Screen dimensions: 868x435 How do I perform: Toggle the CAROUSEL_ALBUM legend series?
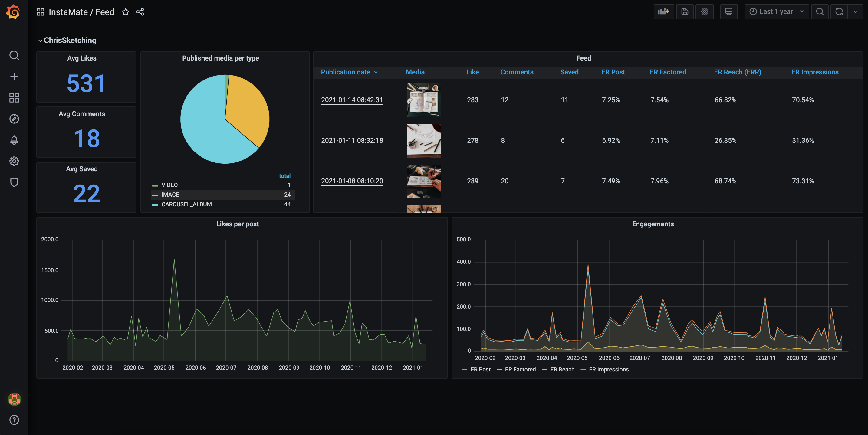point(186,204)
